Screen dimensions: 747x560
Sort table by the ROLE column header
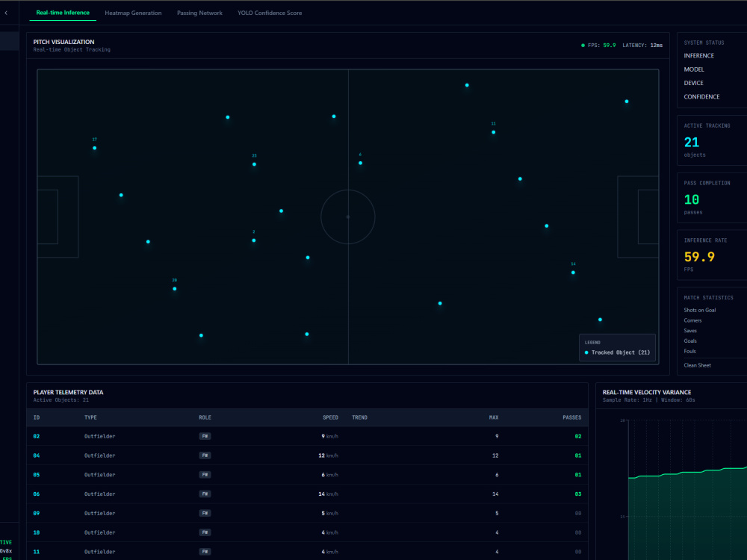(x=205, y=417)
